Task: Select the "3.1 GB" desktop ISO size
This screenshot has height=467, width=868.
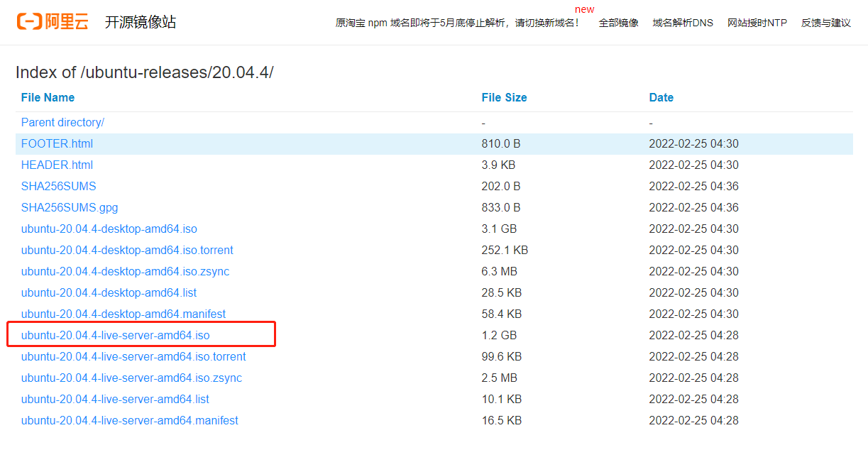Action: click(499, 229)
